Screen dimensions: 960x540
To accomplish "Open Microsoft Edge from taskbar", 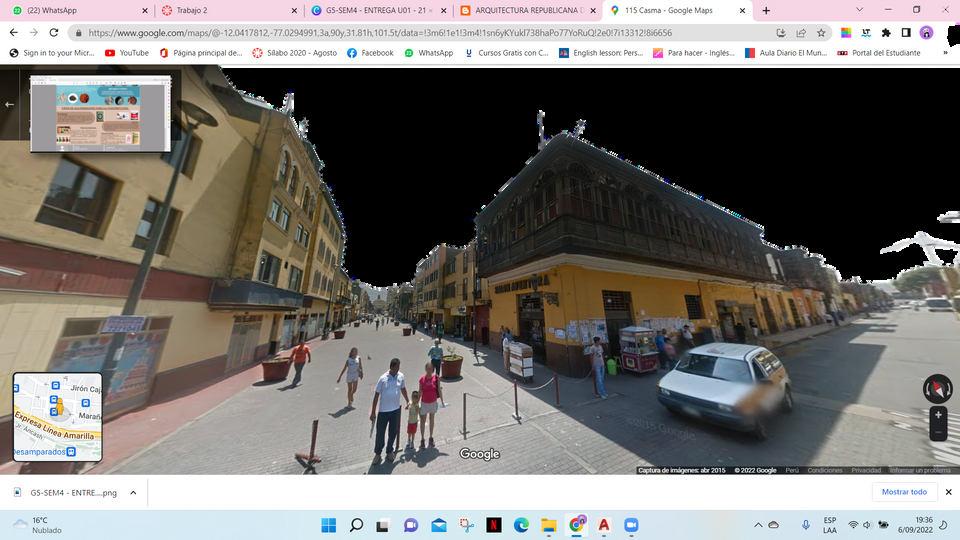I will 522,525.
